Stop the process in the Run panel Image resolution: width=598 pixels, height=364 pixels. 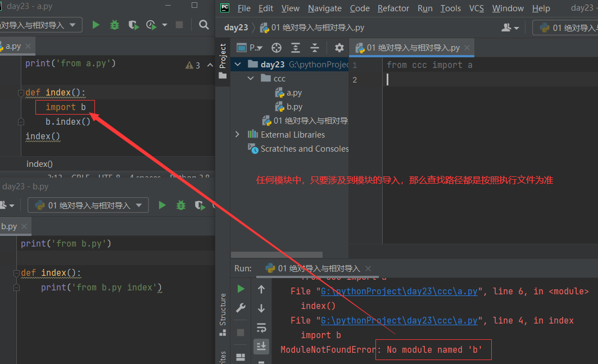(241, 333)
